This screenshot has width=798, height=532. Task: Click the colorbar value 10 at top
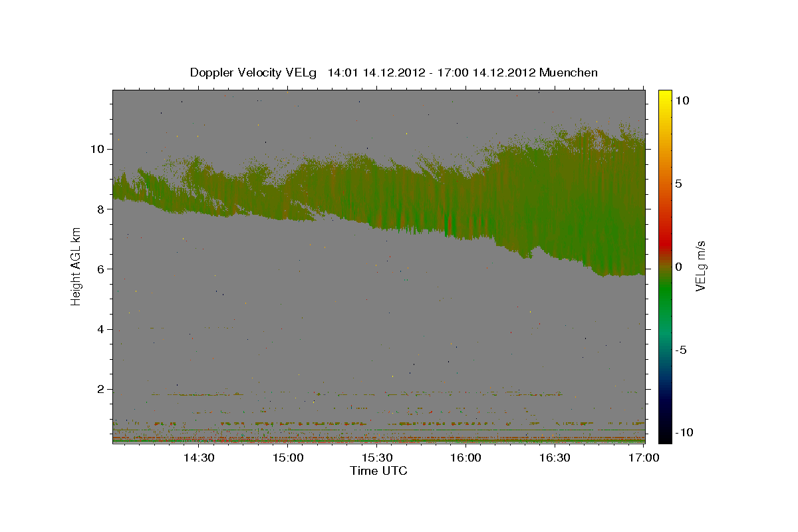point(682,100)
